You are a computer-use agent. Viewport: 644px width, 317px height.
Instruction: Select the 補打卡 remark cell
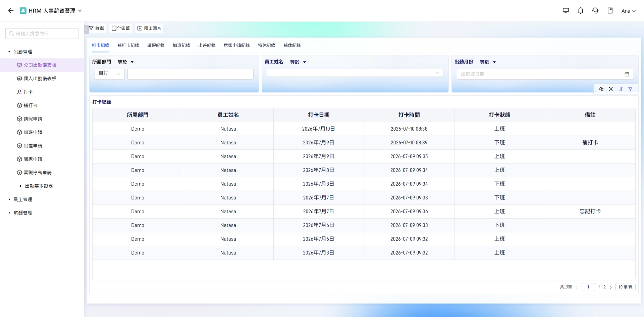(x=590, y=143)
